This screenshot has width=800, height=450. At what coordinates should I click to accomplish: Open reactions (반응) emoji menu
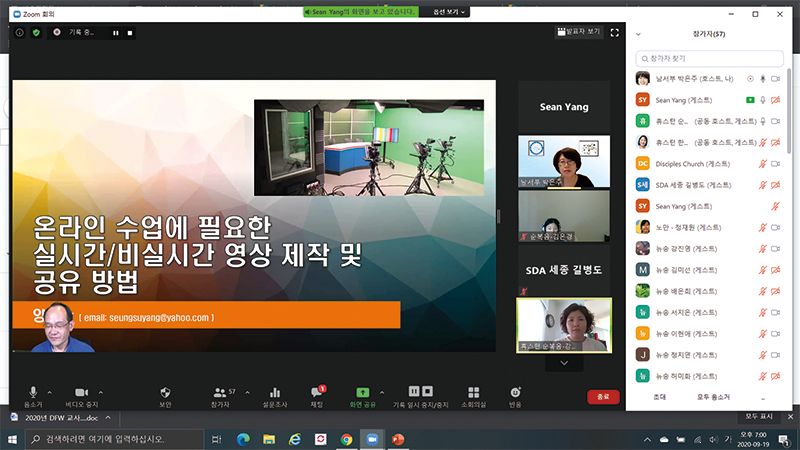pos(515,393)
